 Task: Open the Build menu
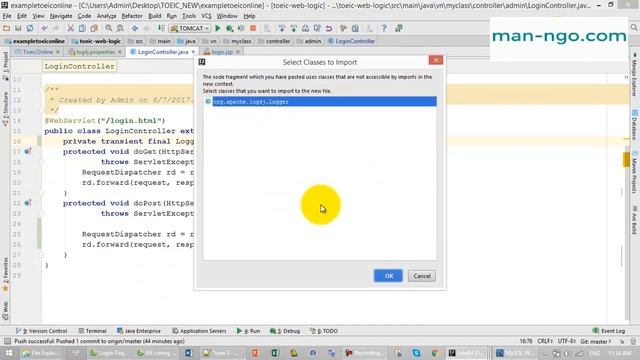[154, 16]
